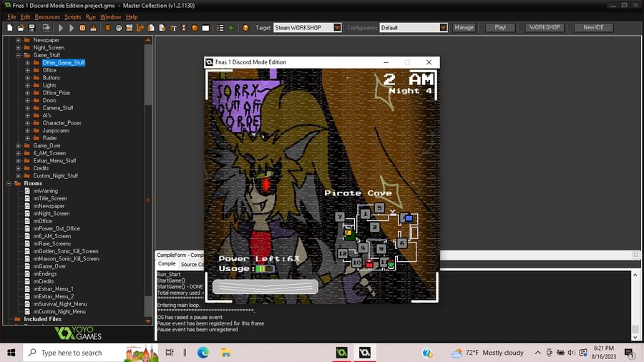Select camera 5 on the game map
The image size is (644, 362).
[x=379, y=208]
